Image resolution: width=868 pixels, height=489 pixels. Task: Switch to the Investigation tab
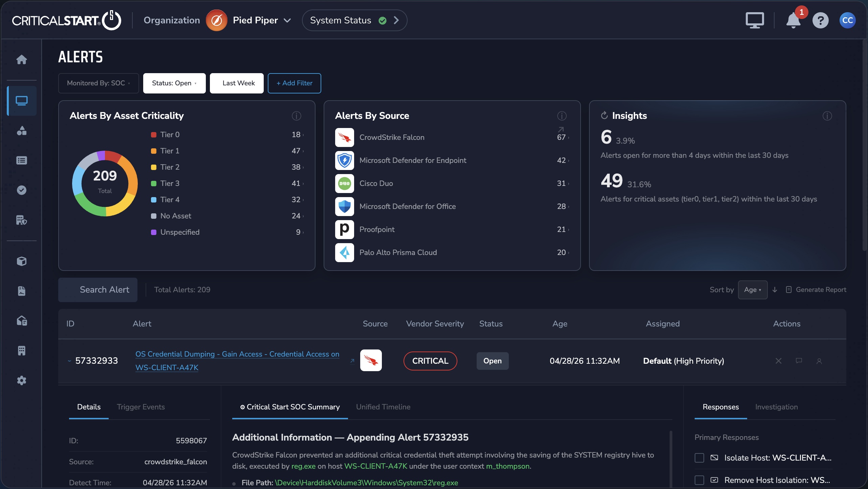(x=776, y=407)
